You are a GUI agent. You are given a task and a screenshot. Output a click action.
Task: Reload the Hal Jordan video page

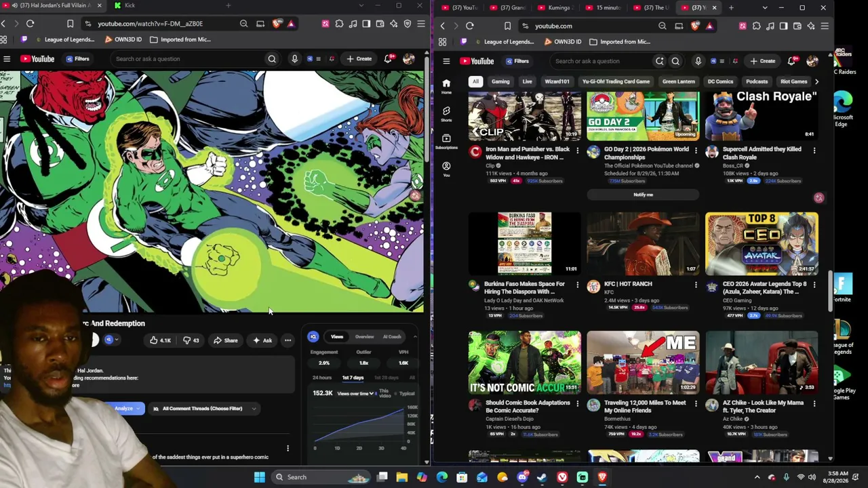(30, 24)
